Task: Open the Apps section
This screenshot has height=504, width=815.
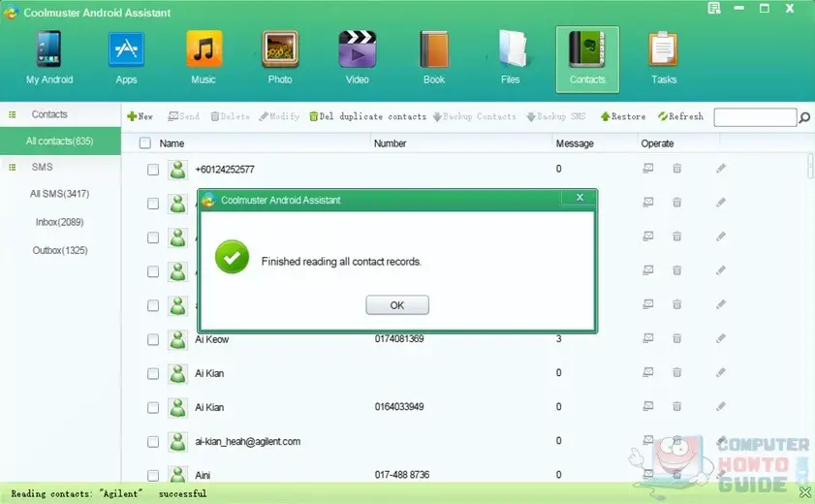Action: click(126, 58)
